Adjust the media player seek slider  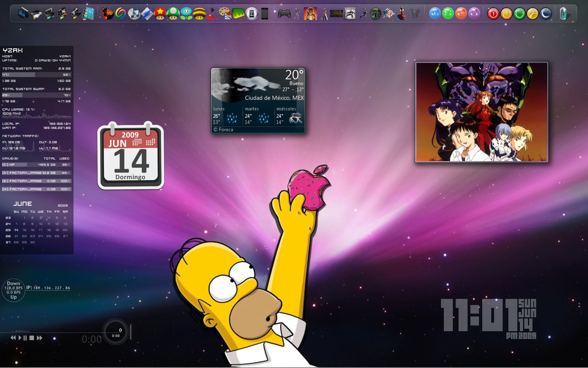[x=20, y=331]
